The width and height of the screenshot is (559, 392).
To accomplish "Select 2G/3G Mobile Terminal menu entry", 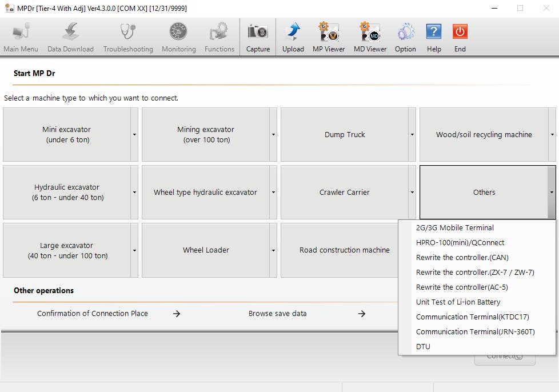I will 477,228.
